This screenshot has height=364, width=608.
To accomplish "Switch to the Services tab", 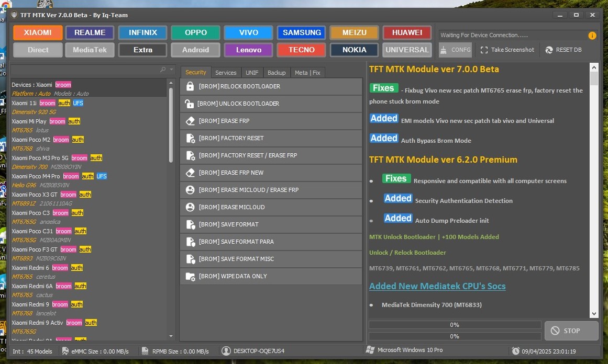I will tap(226, 72).
